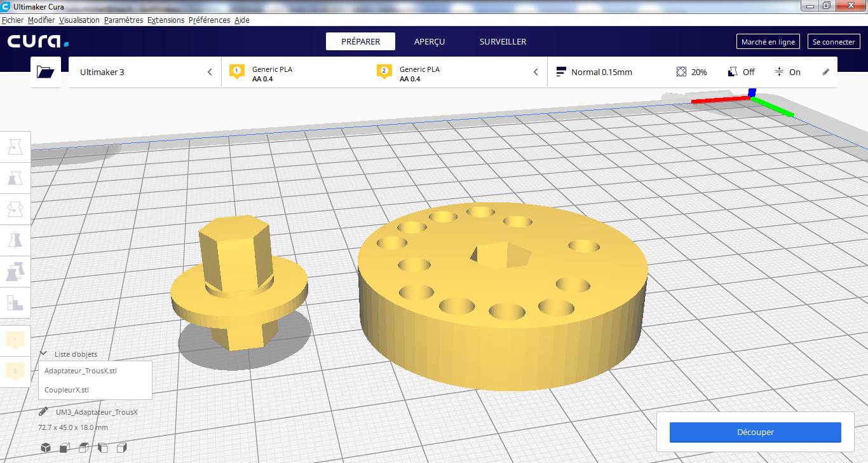
Task: Open the Paramètres menu
Action: 124,20
